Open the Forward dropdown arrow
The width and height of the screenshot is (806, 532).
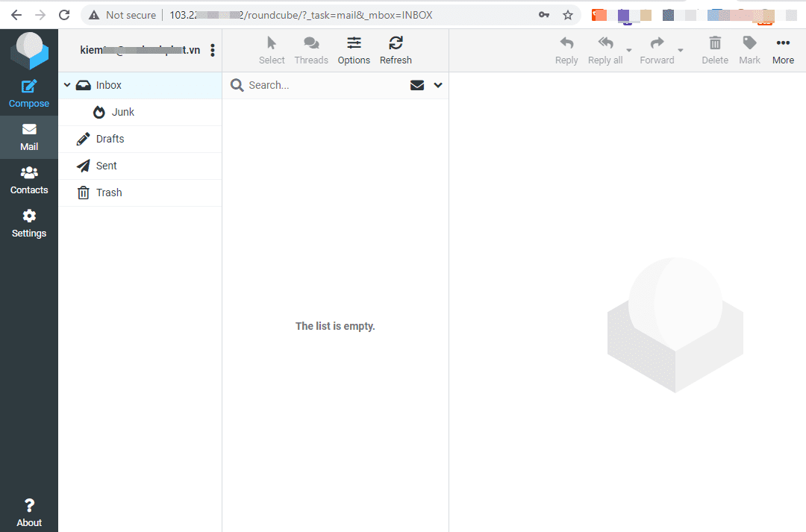pyautogui.click(x=680, y=49)
